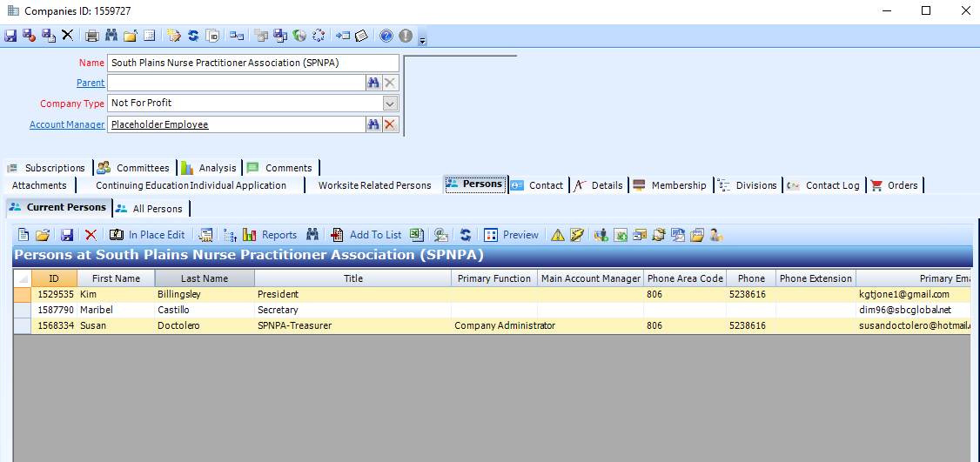Viewport: 980px width, 462px height.
Task: Open the Contact tab
Action: coord(538,185)
